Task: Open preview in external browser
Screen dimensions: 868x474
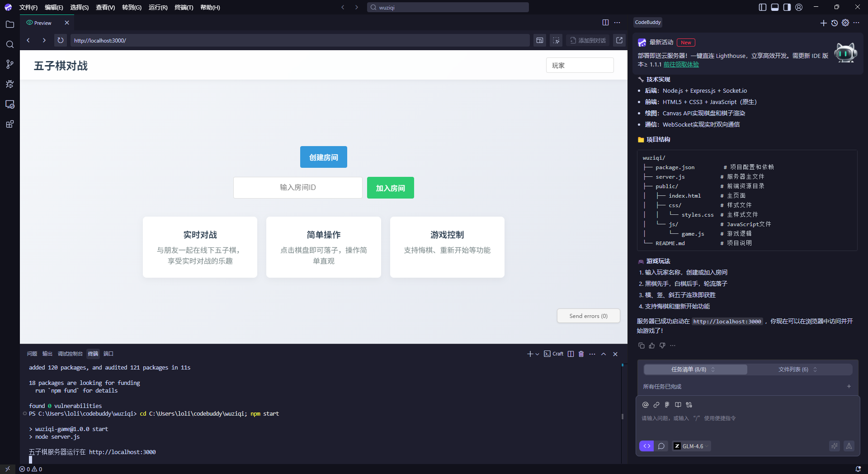Action: coord(619,40)
